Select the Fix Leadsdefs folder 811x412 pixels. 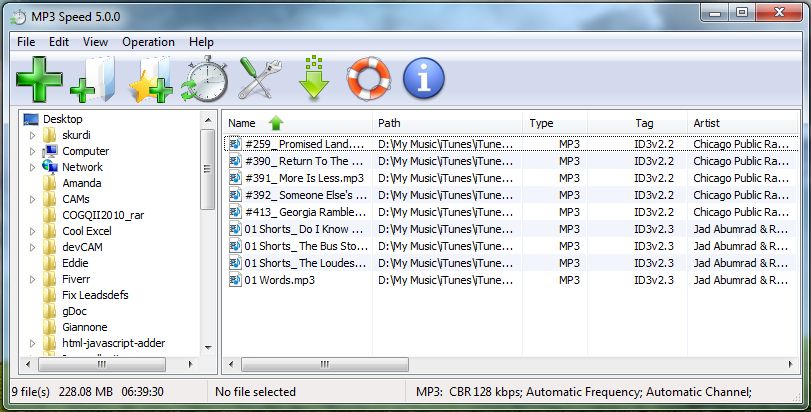tap(95, 295)
